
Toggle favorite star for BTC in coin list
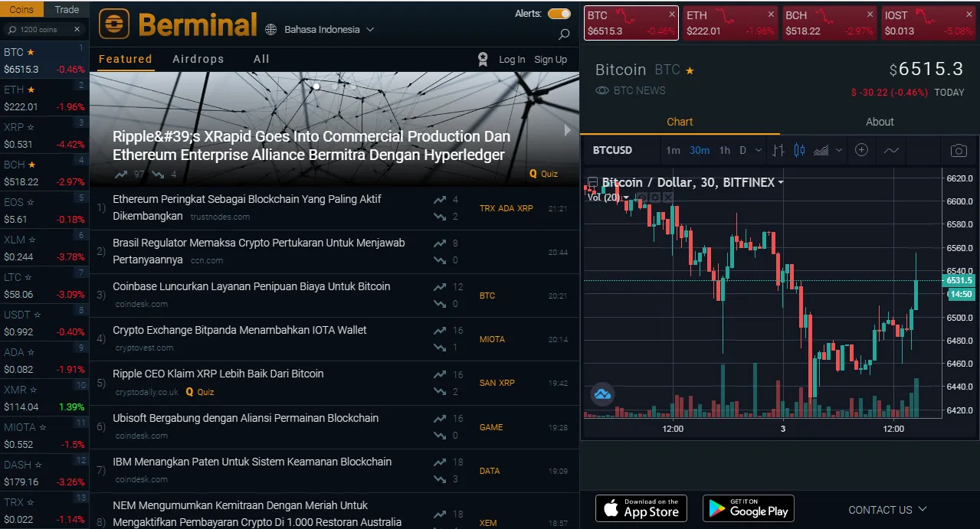pos(31,52)
